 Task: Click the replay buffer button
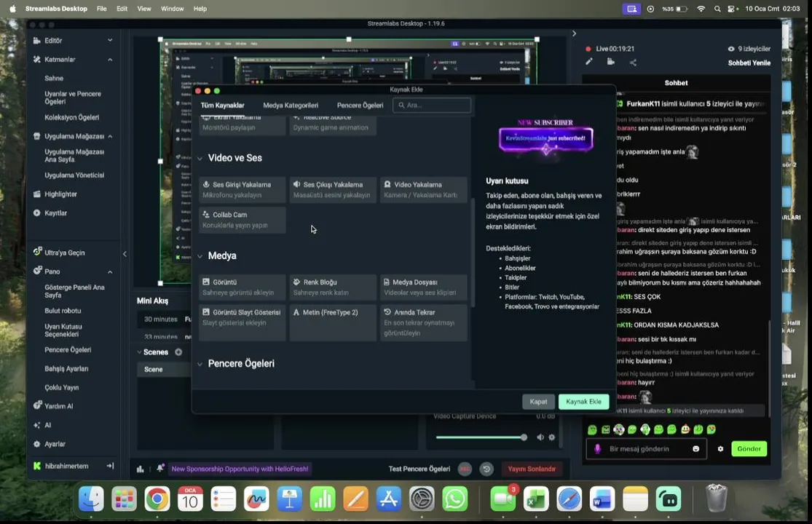[486, 469]
